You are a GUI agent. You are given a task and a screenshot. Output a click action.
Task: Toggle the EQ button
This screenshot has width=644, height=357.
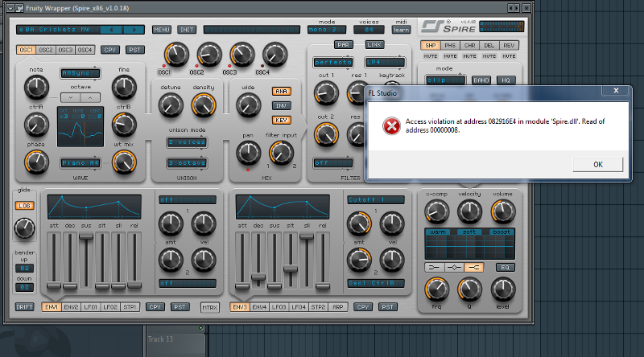pos(506,268)
